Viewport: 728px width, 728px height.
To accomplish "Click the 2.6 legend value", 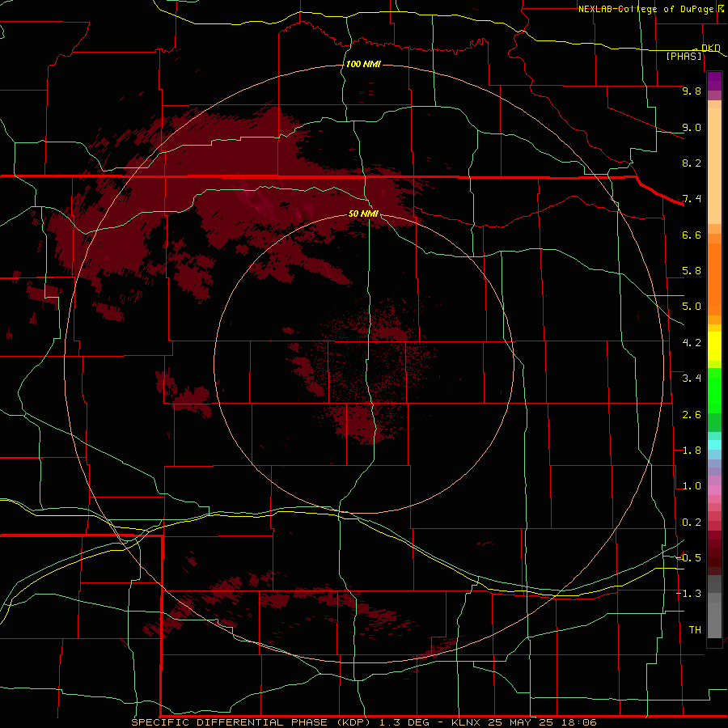I will click(x=692, y=415).
